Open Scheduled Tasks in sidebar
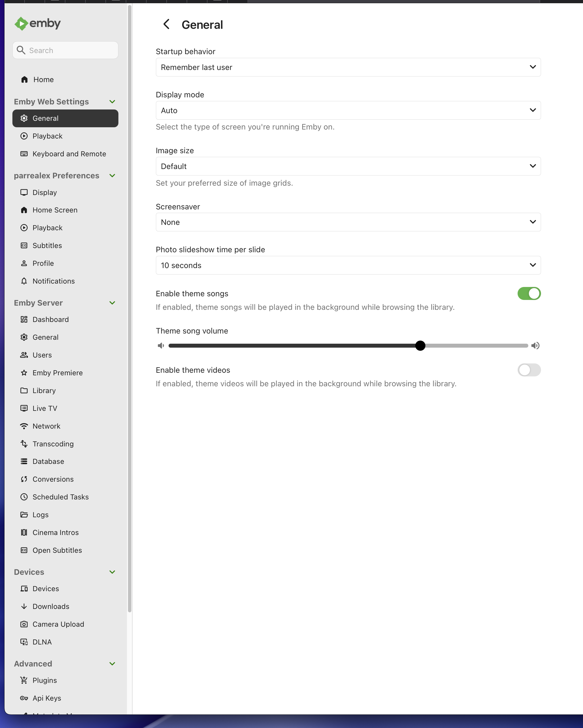583x728 pixels. [x=60, y=497]
